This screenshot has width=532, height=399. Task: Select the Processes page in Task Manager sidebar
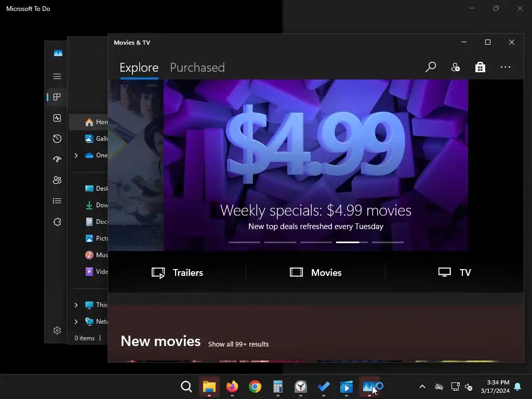point(57,97)
